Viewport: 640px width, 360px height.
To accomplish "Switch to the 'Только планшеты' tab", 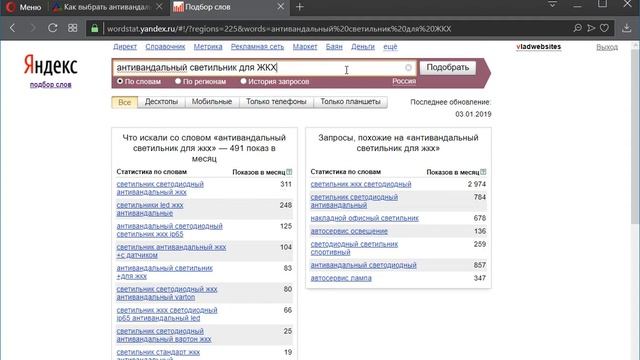I will (350, 102).
